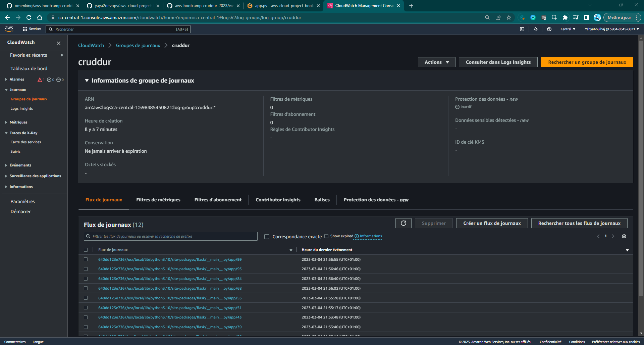Check the stream ending in app/55
Viewport: 644px width, 345px height.
tap(86, 298)
